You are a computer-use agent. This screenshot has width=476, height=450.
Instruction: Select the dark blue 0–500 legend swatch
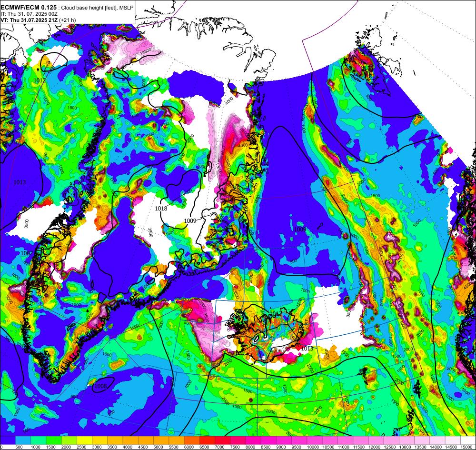coord(8,440)
